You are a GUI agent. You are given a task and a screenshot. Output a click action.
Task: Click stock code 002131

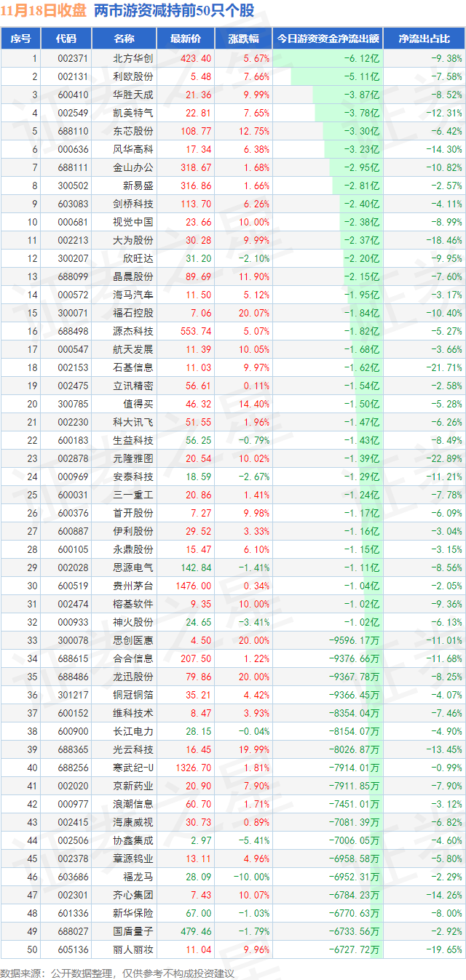pyautogui.click(x=73, y=76)
